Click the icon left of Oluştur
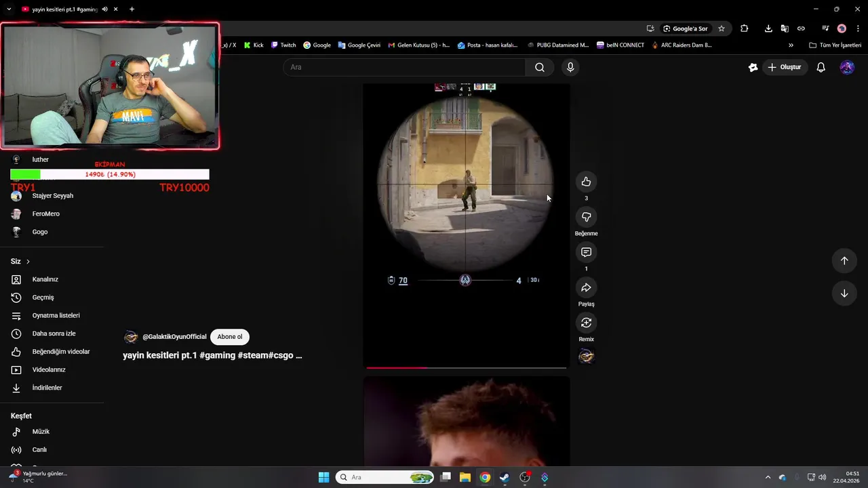This screenshot has width=868, height=488. (753, 67)
